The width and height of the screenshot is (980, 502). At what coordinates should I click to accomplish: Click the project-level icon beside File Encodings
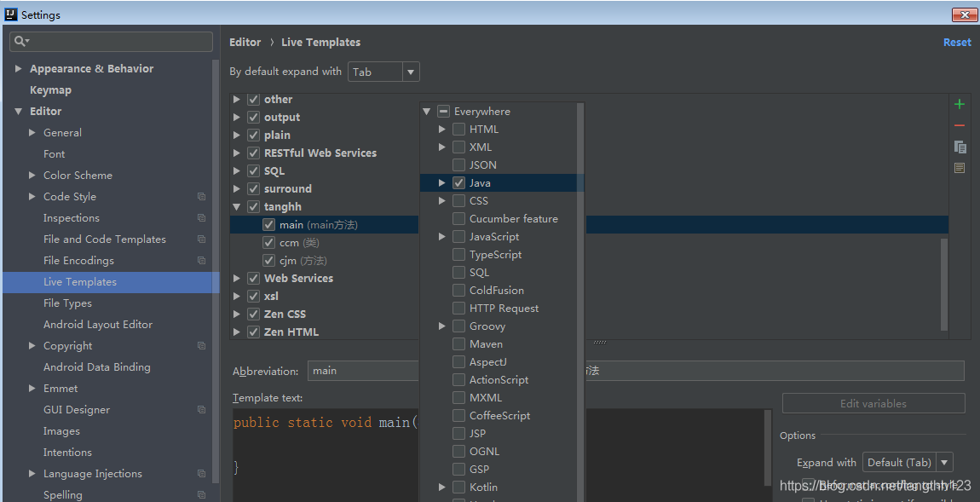pyautogui.click(x=201, y=261)
